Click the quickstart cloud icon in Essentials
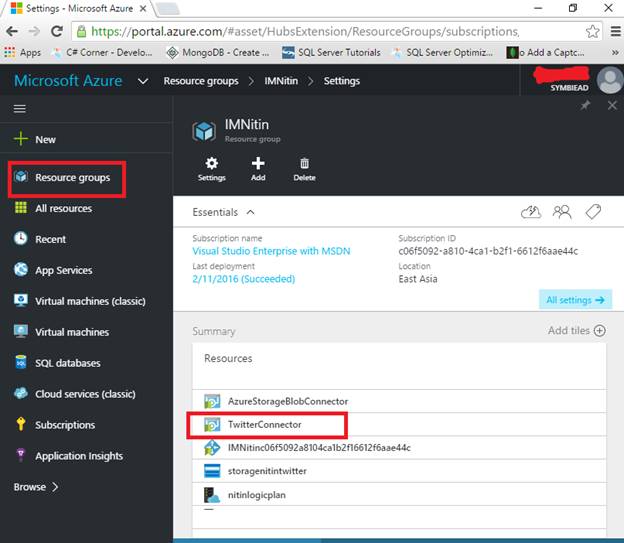 pyautogui.click(x=531, y=212)
